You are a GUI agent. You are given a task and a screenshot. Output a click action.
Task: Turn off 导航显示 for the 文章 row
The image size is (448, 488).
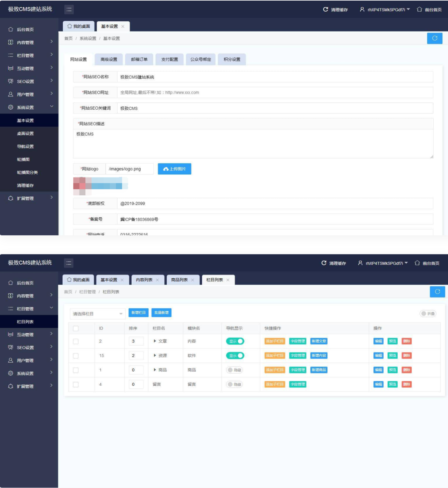coord(235,341)
